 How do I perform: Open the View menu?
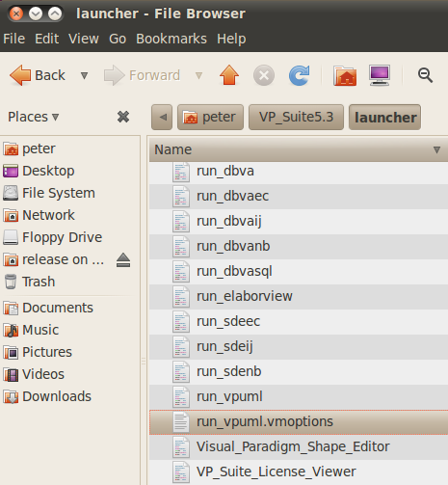[84, 39]
